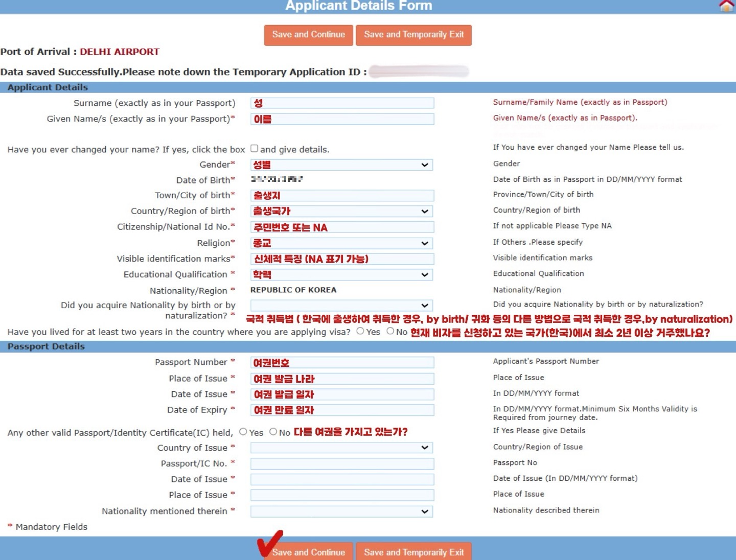Click the bottom Save and Continue button
This screenshot has height=560, width=736.
309,552
